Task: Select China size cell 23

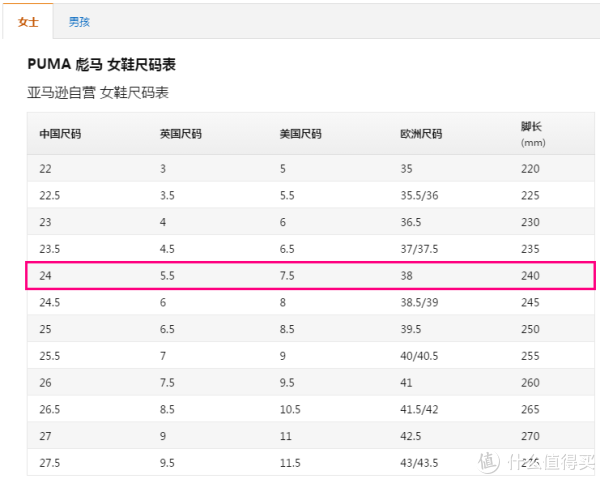Action: [45, 222]
